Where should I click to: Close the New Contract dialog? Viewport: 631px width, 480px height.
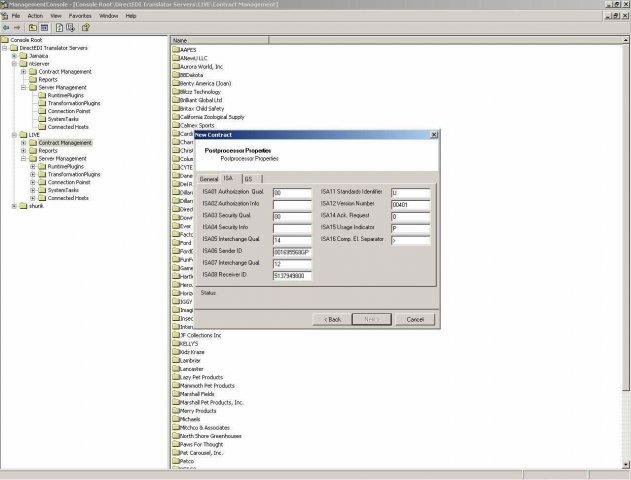coord(434,135)
